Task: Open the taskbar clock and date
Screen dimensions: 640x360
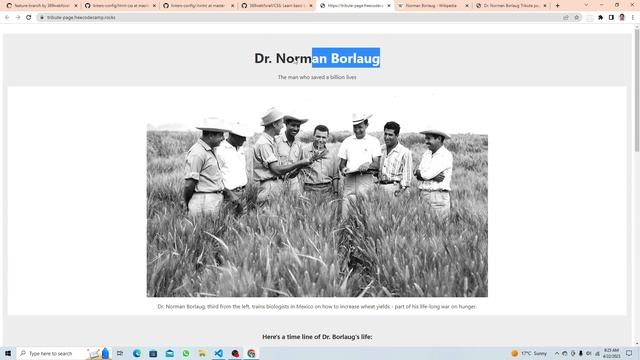Action: click(611, 353)
